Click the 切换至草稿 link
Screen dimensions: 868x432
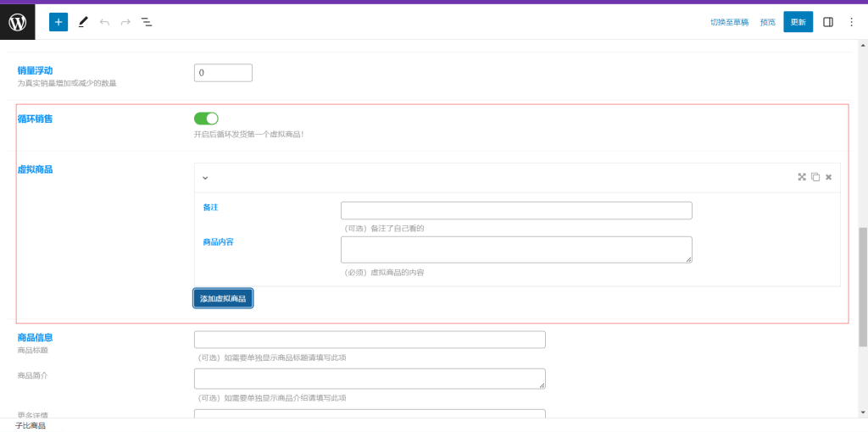pos(729,22)
